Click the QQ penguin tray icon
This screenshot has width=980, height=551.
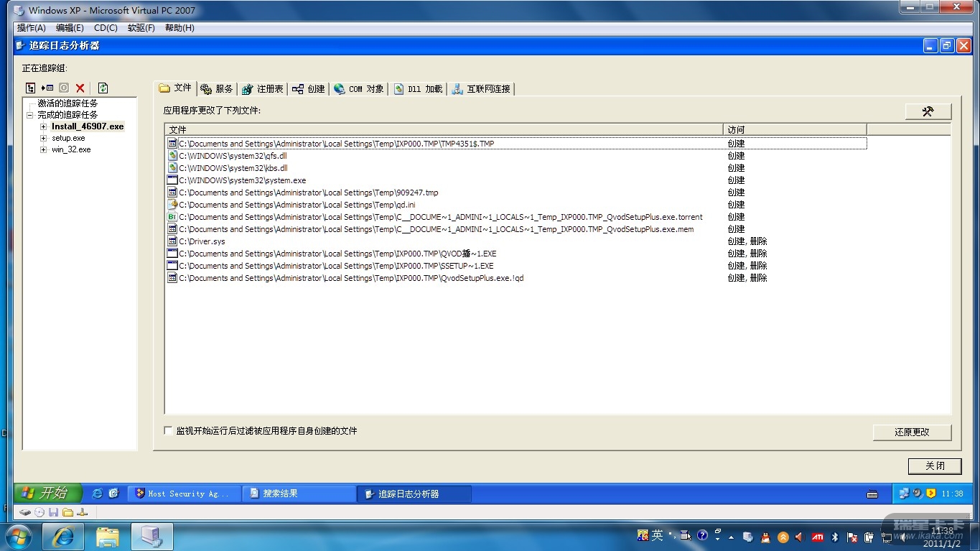pos(765,537)
